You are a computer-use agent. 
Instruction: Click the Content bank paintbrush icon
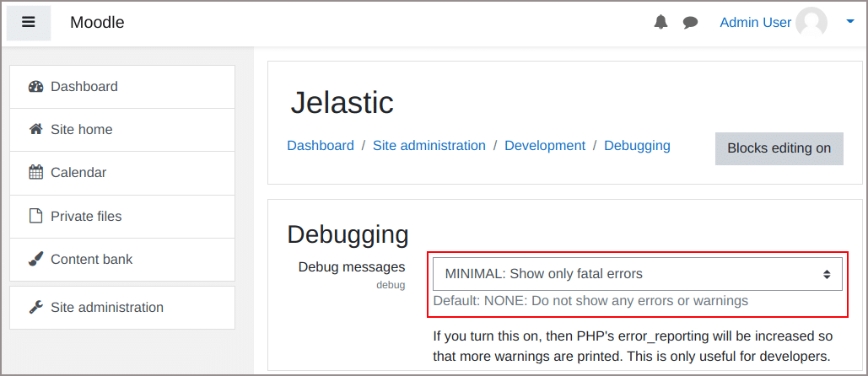pos(36,259)
